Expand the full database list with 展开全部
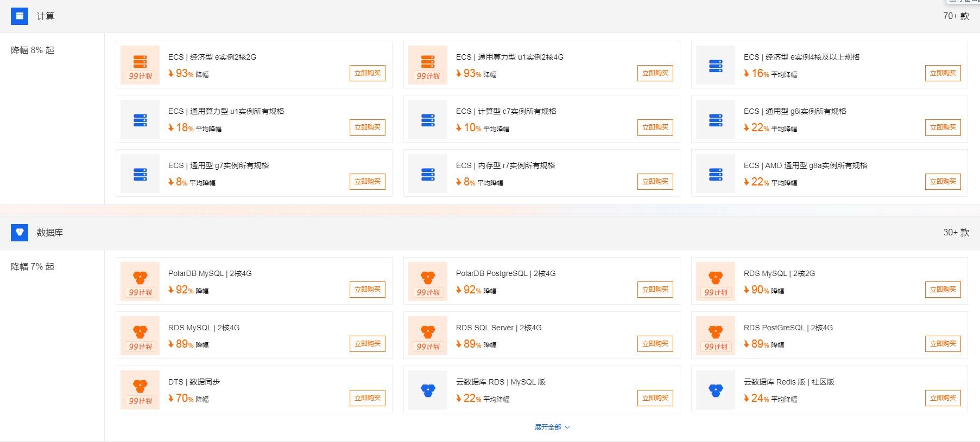980x442 pixels. pyautogui.click(x=552, y=427)
